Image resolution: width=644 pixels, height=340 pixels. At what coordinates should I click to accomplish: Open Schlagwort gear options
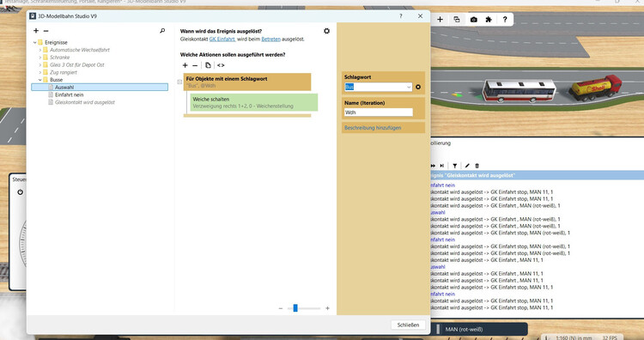click(x=418, y=87)
